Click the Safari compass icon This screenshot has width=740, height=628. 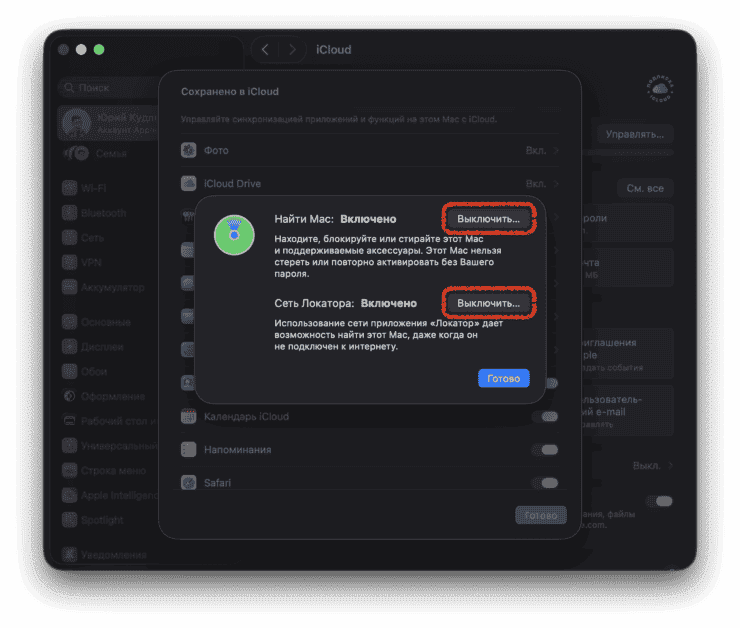189,483
